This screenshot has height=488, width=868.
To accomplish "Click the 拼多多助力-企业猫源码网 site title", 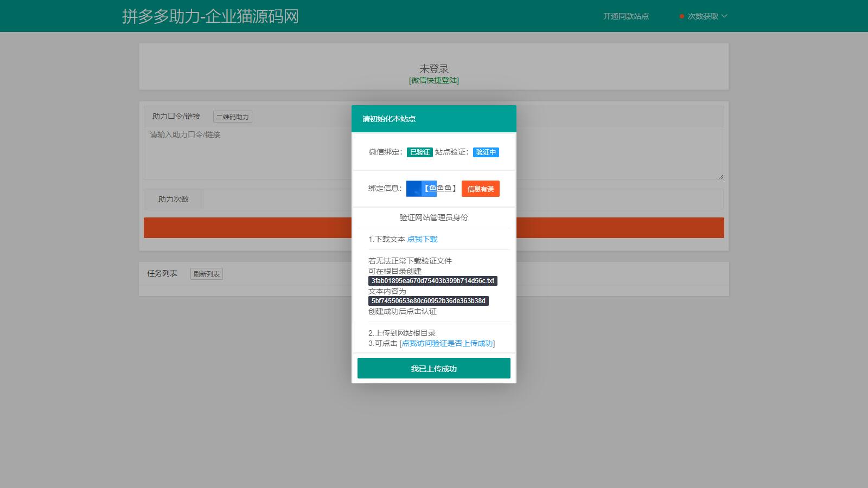I will pyautogui.click(x=210, y=16).
